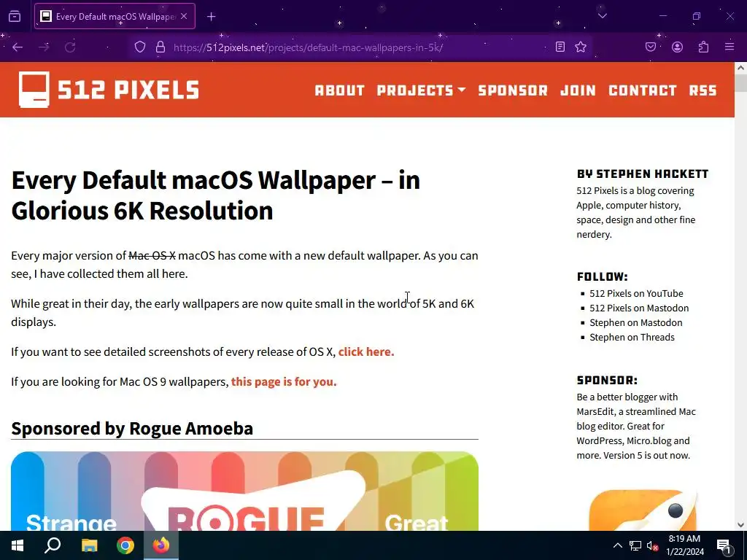Open the Sponsor page
Screen dimensions: 747x560
coord(513,90)
